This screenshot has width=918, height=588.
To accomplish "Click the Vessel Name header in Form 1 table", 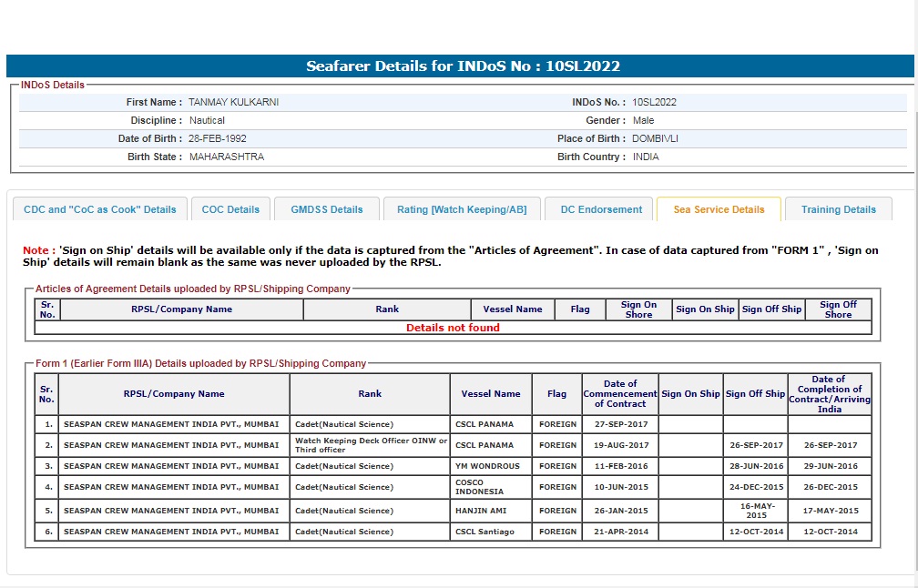I will [491, 394].
